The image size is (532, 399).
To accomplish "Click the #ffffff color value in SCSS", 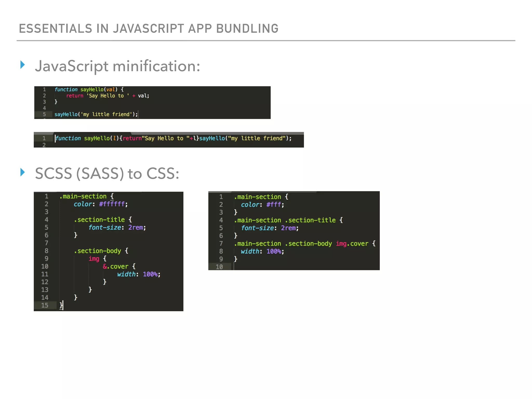I will [x=112, y=204].
